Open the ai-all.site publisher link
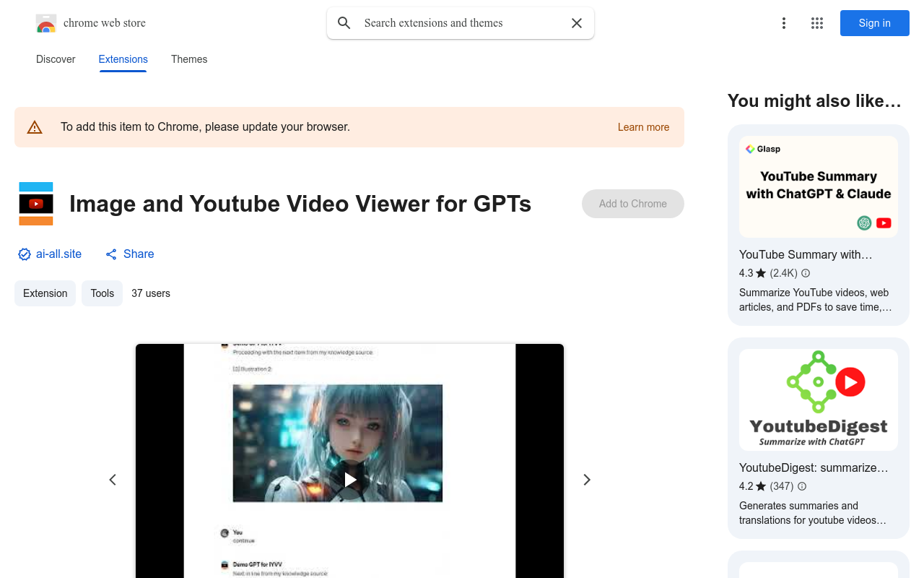Viewport: 924px width, 578px height. [x=58, y=254]
